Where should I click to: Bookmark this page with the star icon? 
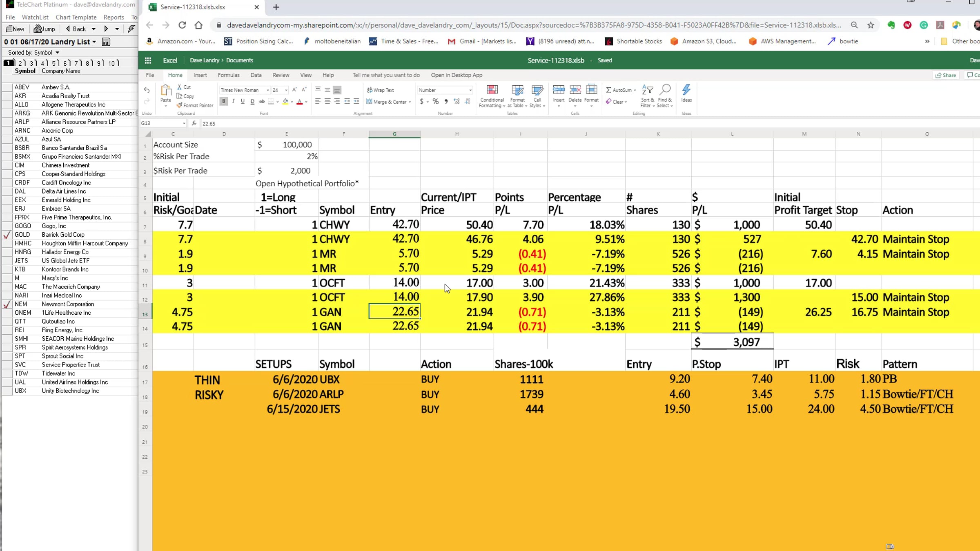[871, 25]
